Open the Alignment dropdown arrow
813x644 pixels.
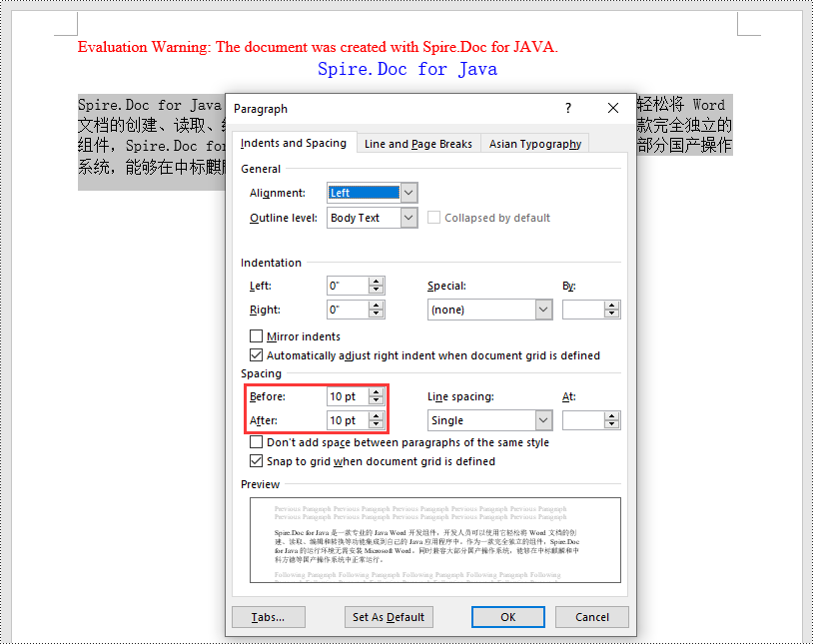408,193
